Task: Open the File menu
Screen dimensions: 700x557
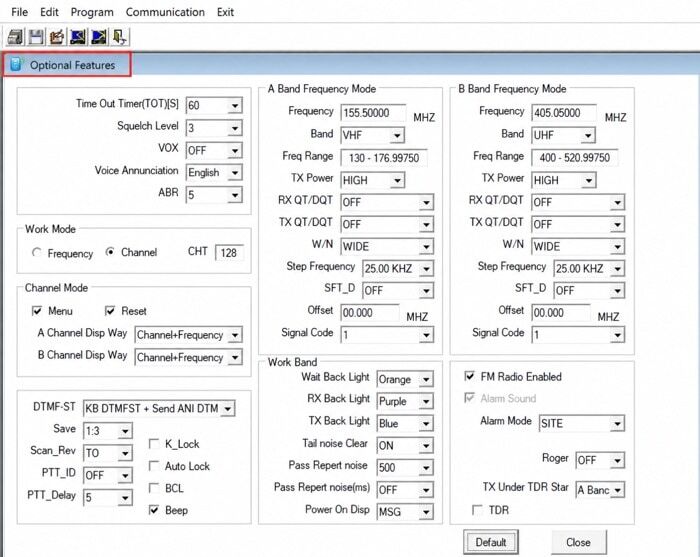Action: [x=19, y=12]
